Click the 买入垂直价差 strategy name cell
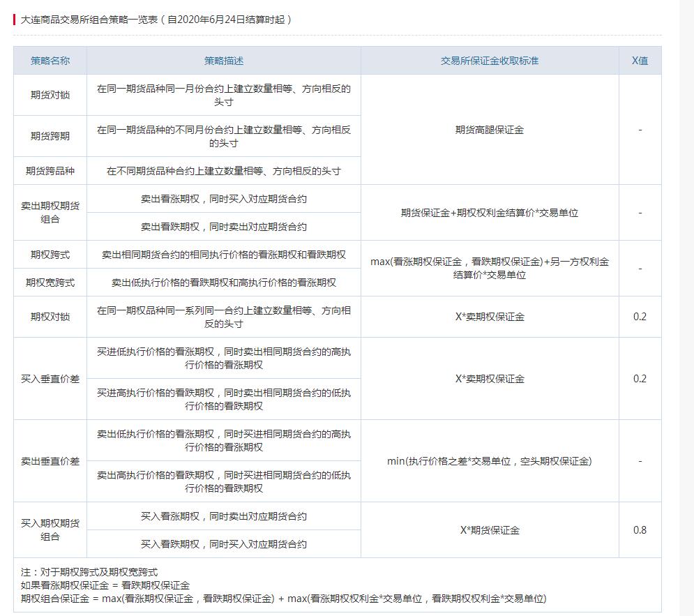 coord(50,379)
